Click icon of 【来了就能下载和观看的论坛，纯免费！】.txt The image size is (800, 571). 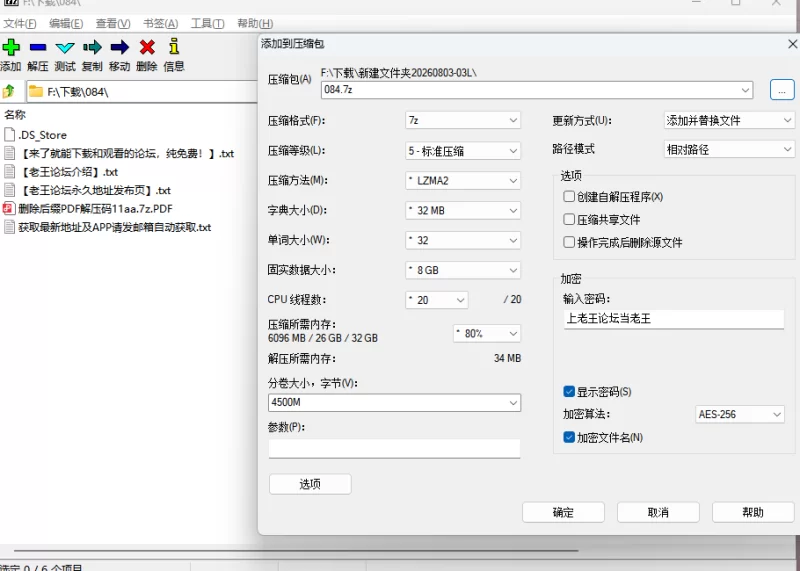[9, 153]
